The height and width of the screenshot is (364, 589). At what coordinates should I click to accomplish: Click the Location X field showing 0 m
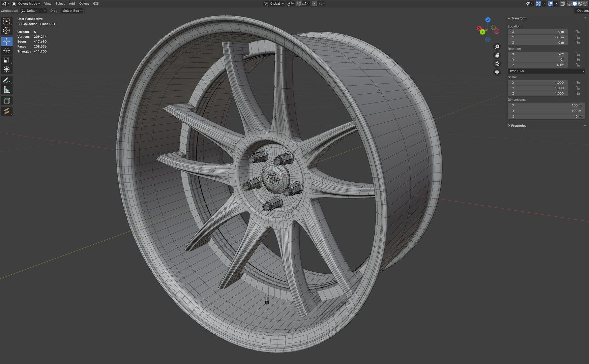pyautogui.click(x=537, y=32)
